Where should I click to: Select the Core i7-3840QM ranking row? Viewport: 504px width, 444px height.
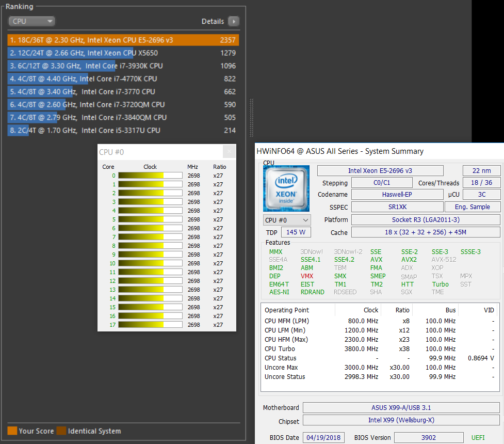(123, 117)
